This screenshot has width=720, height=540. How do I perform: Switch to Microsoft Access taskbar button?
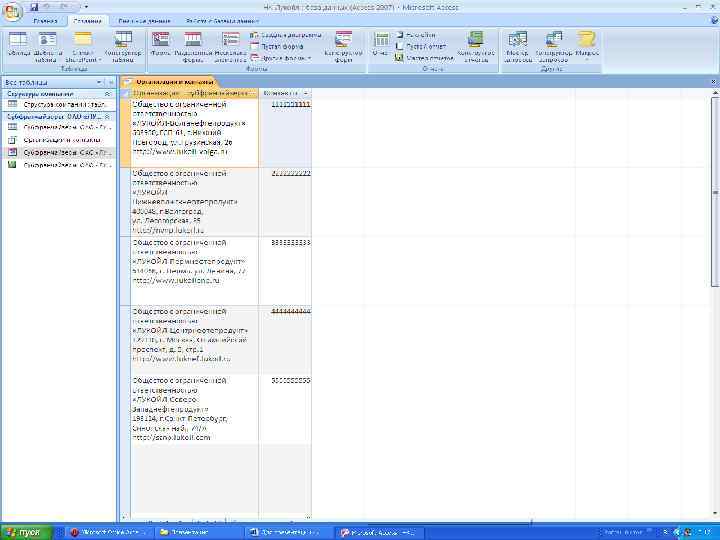point(378,533)
